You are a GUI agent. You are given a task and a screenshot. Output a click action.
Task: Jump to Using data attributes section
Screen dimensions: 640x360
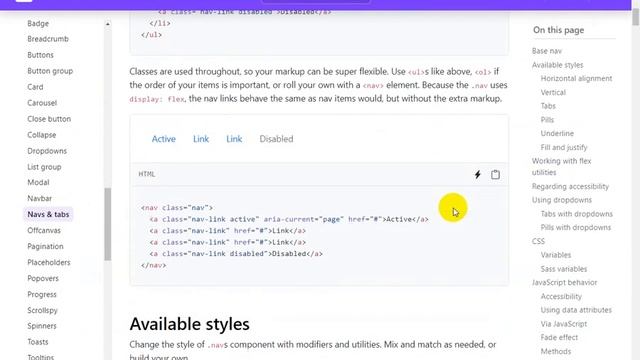coord(576,310)
